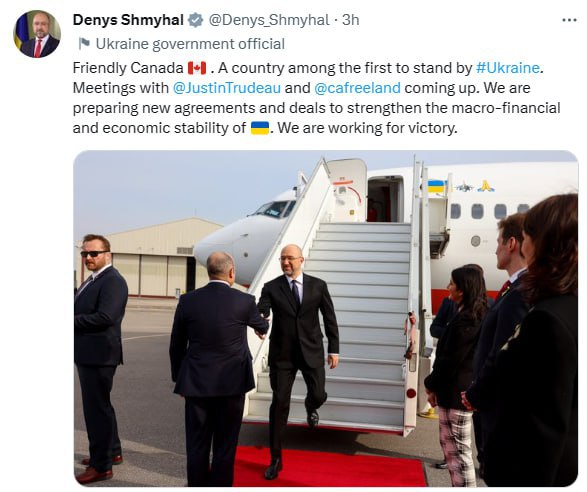Click the tweet sentence 'We are working for victory'
The width and height of the screenshot is (587, 492).
368,128
